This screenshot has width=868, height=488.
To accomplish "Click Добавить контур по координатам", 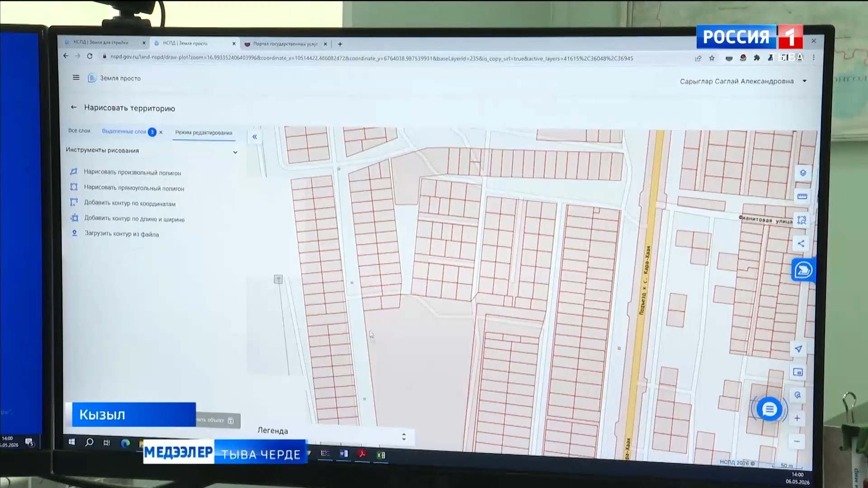I will tap(130, 203).
